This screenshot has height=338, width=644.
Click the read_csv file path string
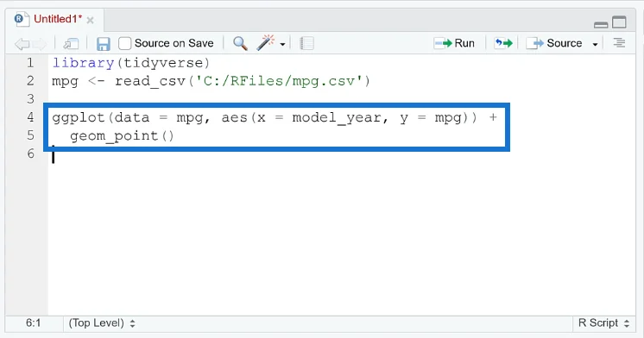click(x=279, y=81)
